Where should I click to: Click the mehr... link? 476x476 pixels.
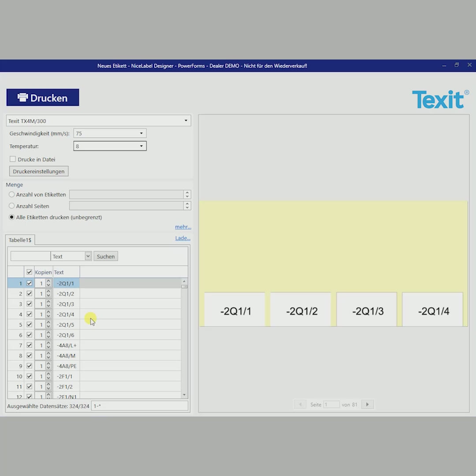(183, 227)
